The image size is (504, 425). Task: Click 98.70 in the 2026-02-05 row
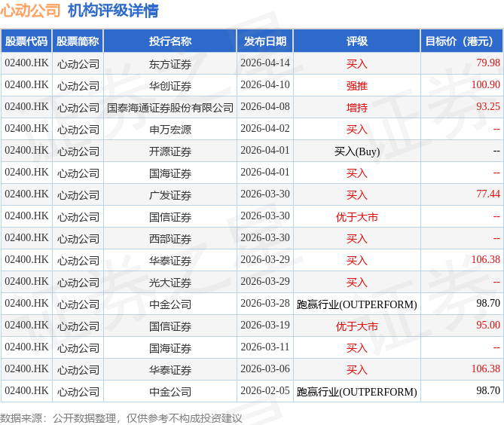(488, 391)
